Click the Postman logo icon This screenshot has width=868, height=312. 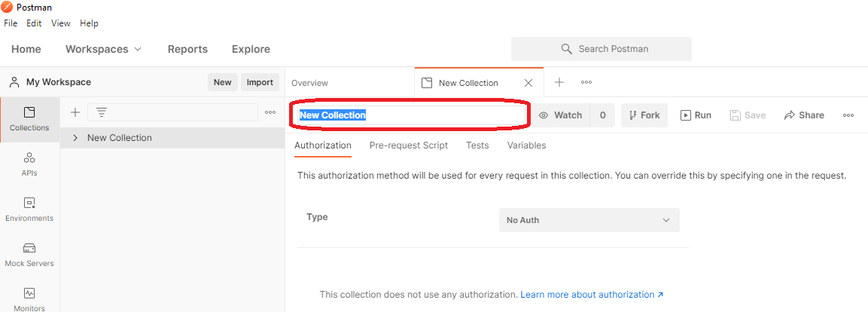pos(8,8)
